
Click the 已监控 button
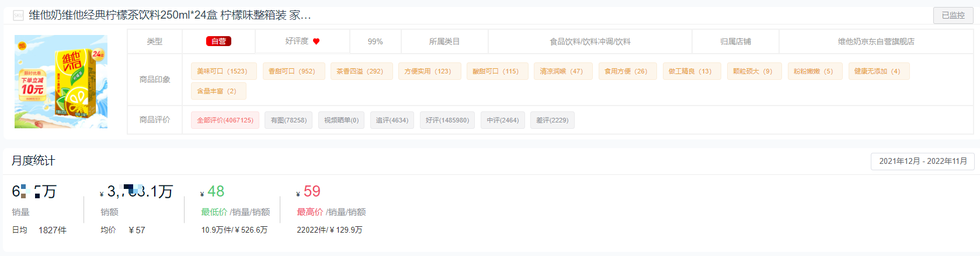[953, 15]
